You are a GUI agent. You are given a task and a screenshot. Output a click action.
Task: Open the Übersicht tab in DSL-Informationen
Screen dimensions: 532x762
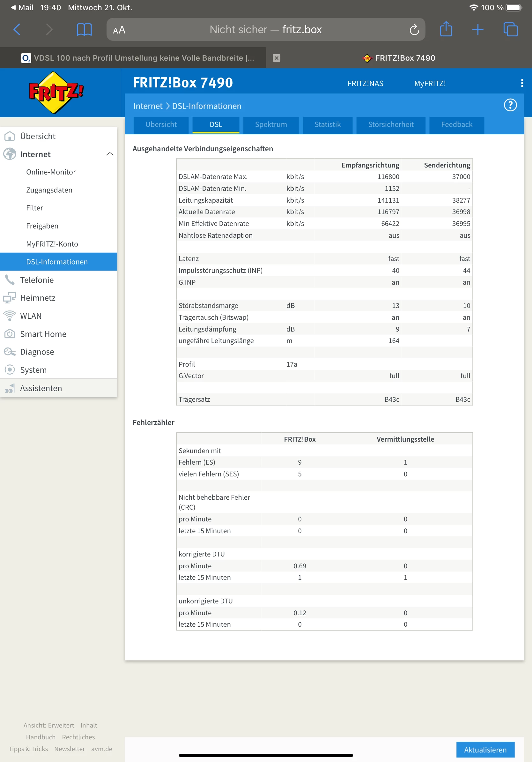(161, 125)
